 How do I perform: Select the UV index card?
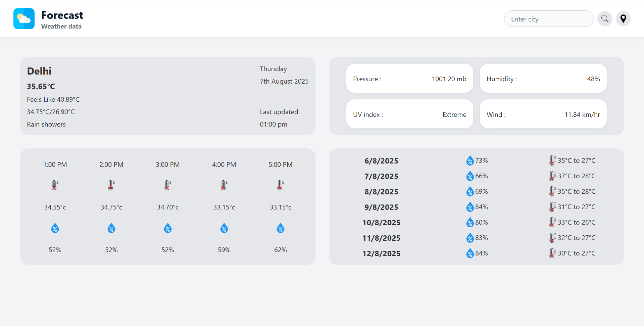click(409, 114)
